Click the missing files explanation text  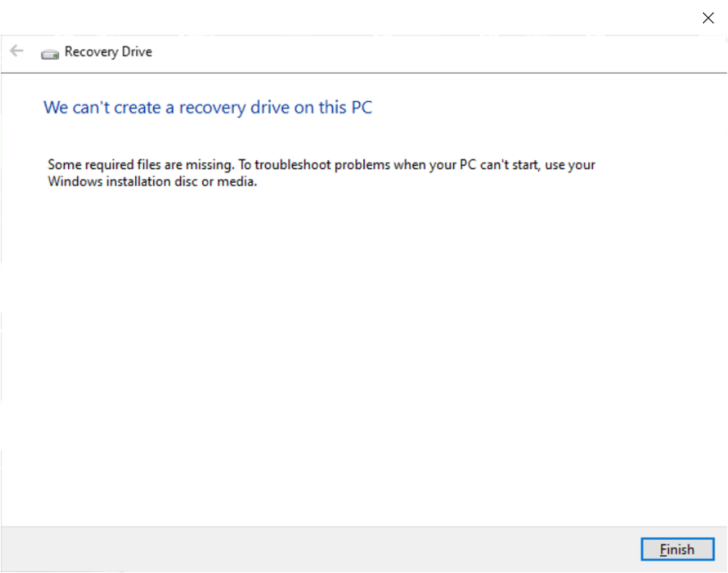(321, 172)
